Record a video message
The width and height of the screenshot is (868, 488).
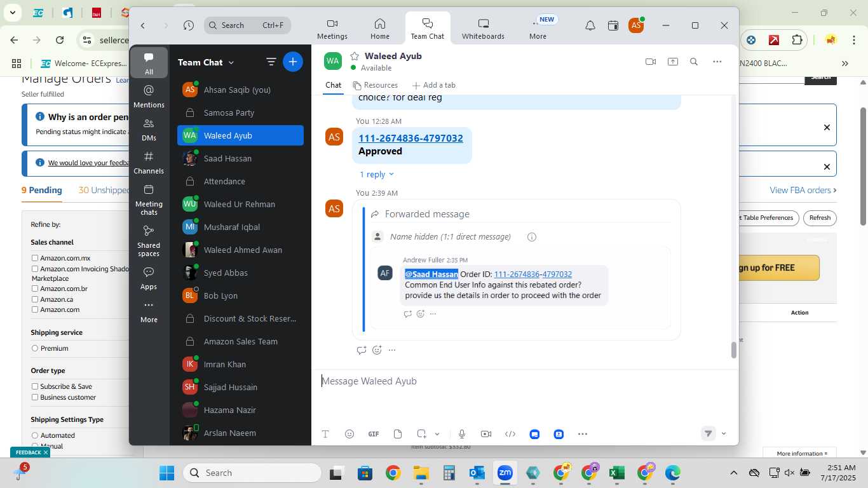[486, 434]
